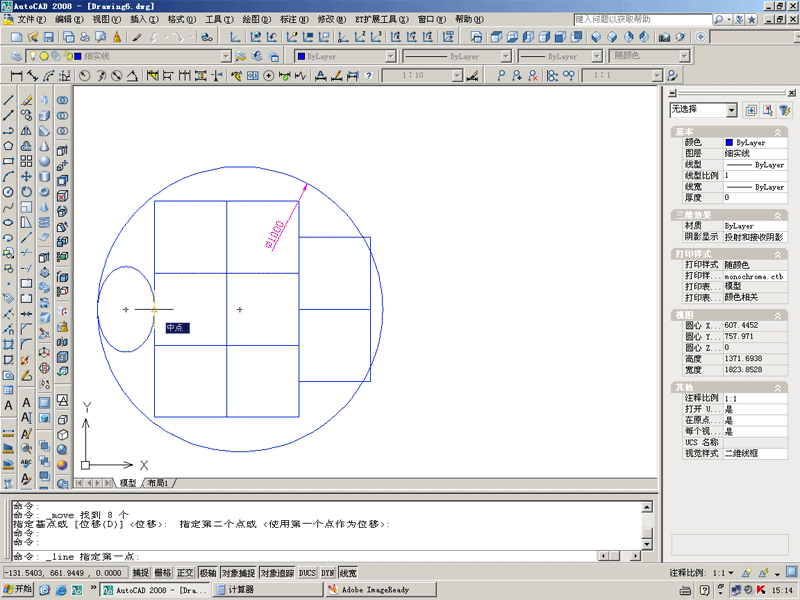This screenshot has width=800, height=600.
Task: Click the 开始 Start button
Action: point(17,590)
